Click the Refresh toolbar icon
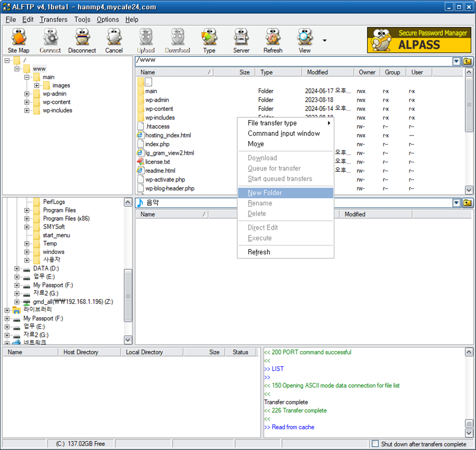 [273, 41]
